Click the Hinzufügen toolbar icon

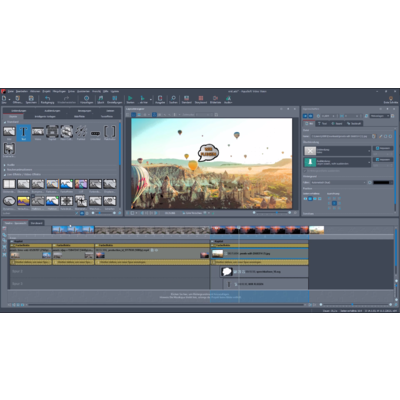[86, 99]
